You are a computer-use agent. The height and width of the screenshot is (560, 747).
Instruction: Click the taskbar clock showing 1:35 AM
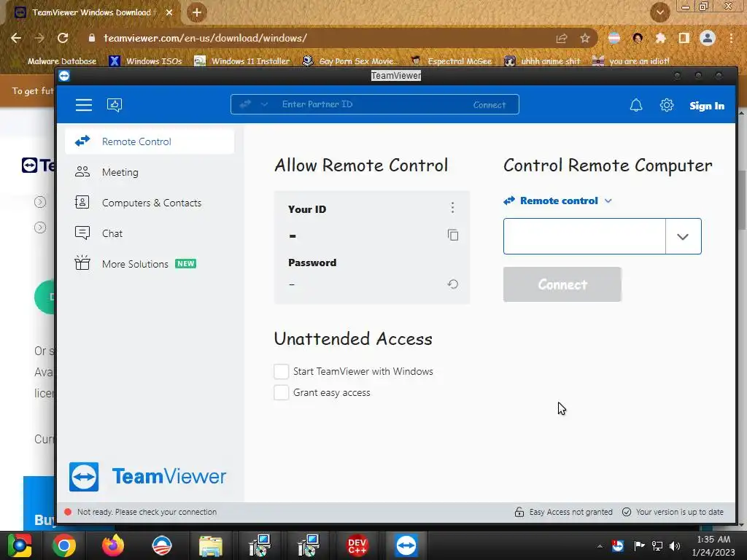coord(713,545)
